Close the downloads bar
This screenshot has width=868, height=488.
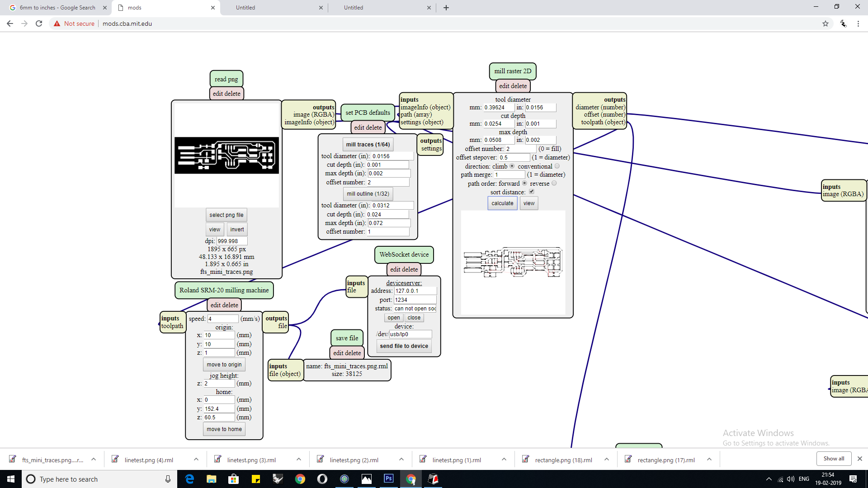tap(859, 459)
